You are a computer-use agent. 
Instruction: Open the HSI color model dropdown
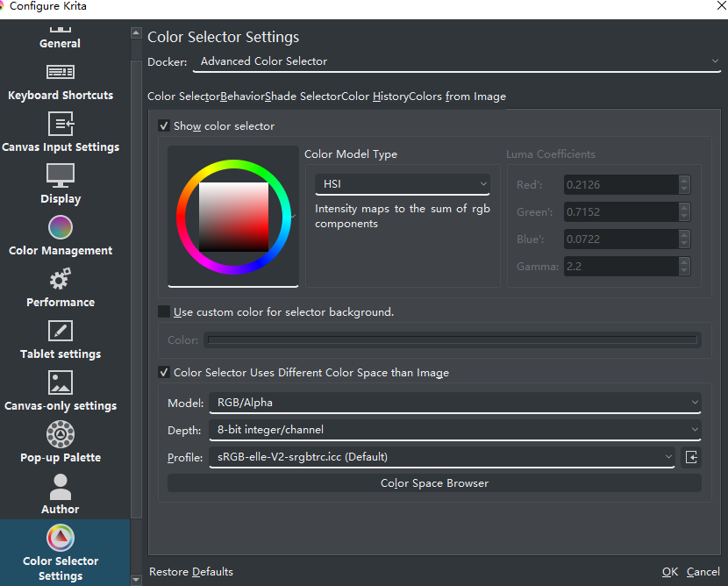pyautogui.click(x=402, y=184)
